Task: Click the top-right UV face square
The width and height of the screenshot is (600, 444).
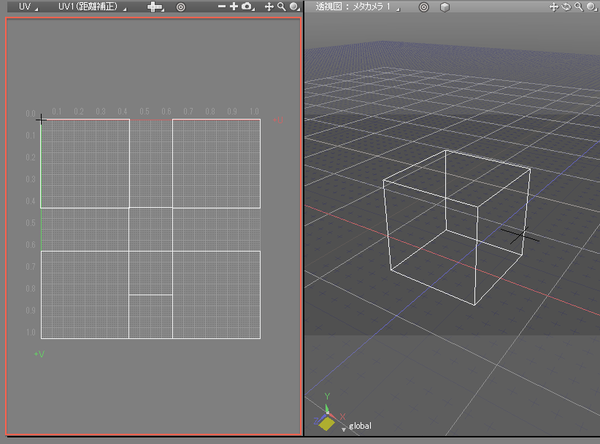Action: (x=217, y=164)
